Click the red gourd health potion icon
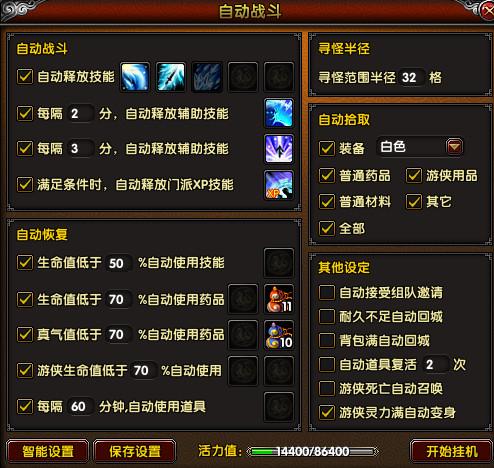494x468 pixels. click(x=279, y=299)
